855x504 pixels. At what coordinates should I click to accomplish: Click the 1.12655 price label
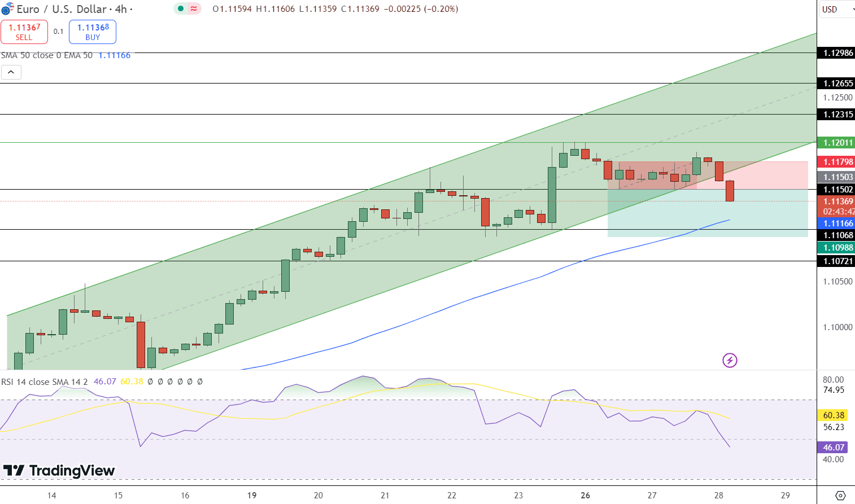[837, 84]
